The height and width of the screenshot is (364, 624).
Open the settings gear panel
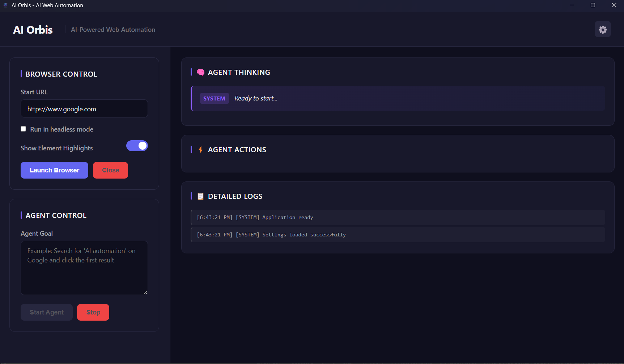(602, 29)
